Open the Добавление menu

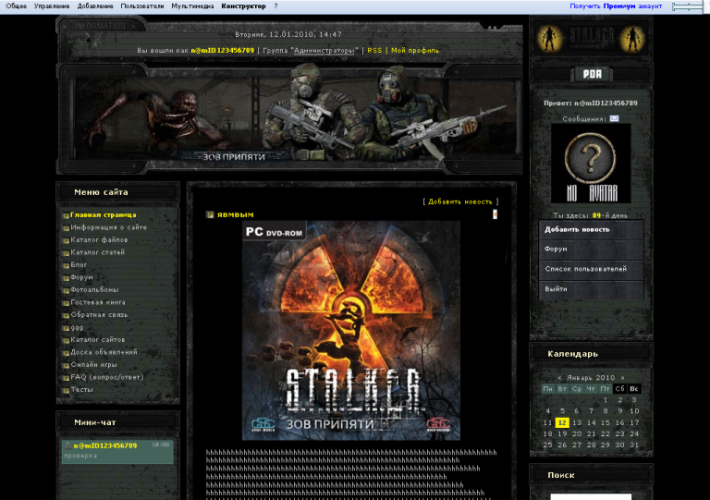(95, 6)
